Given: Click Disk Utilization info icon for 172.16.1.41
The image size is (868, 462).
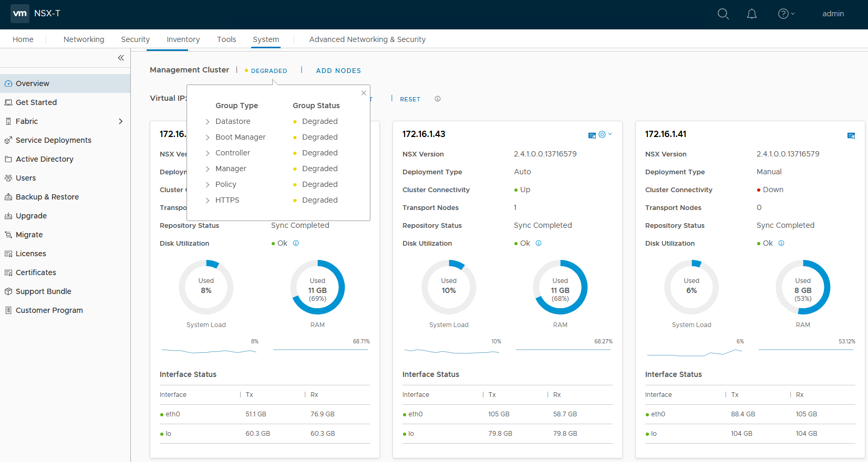Looking at the screenshot, I should 781,243.
